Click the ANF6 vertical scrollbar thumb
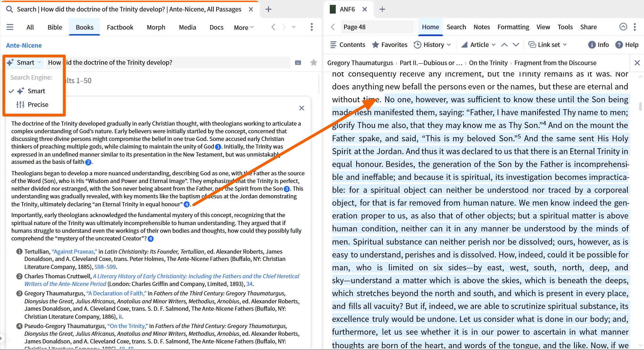Image resolution: width=644 pixels, height=350 pixels. (x=641, y=106)
